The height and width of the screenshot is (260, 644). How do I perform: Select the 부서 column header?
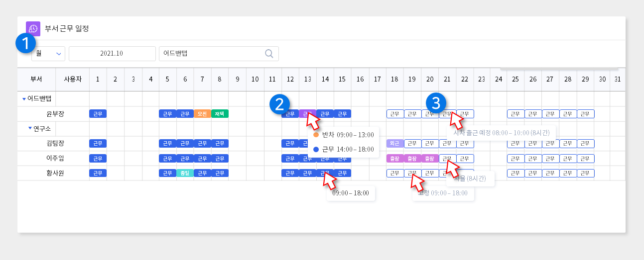pos(36,80)
